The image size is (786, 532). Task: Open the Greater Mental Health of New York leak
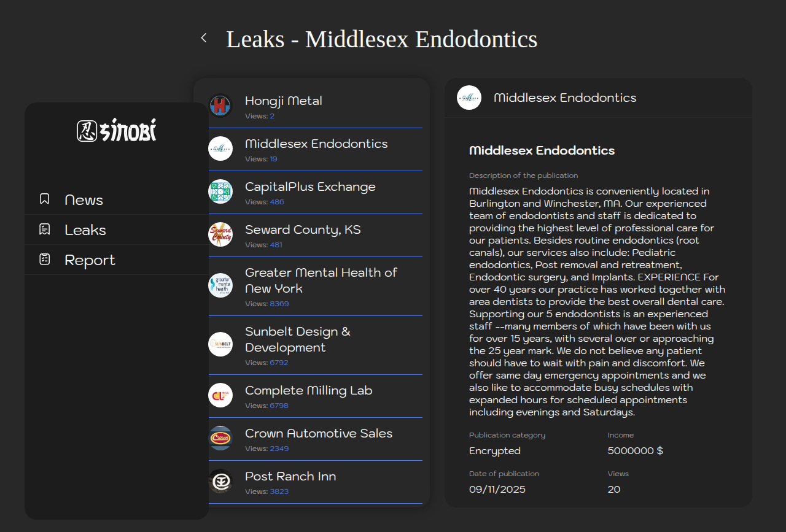[x=321, y=280]
